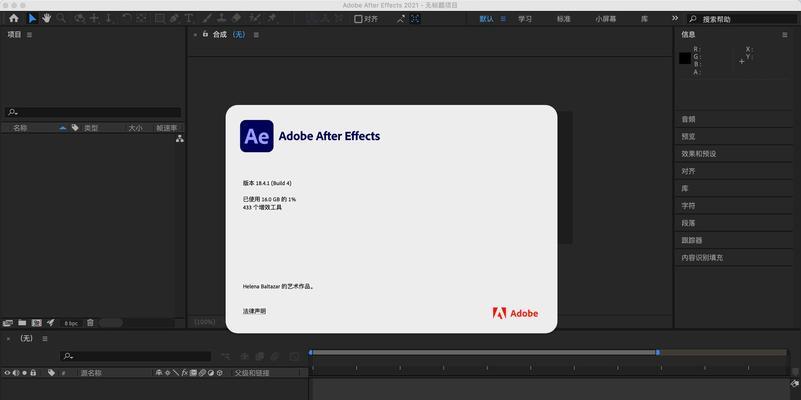
Task: Select the Pen tool
Action: click(174, 18)
